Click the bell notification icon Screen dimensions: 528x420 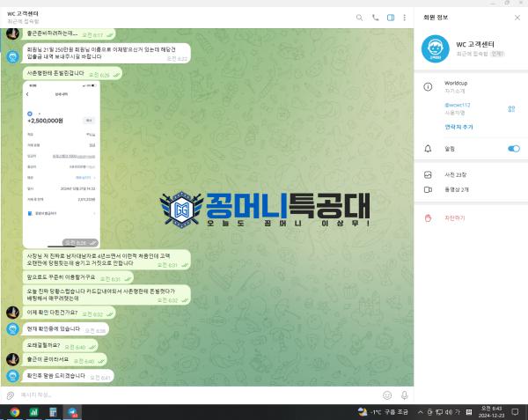428,149
